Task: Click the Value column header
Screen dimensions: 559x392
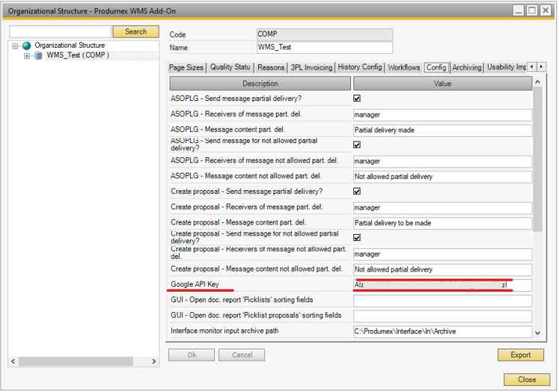Action: pyautogui.click(x=442, y=84)
